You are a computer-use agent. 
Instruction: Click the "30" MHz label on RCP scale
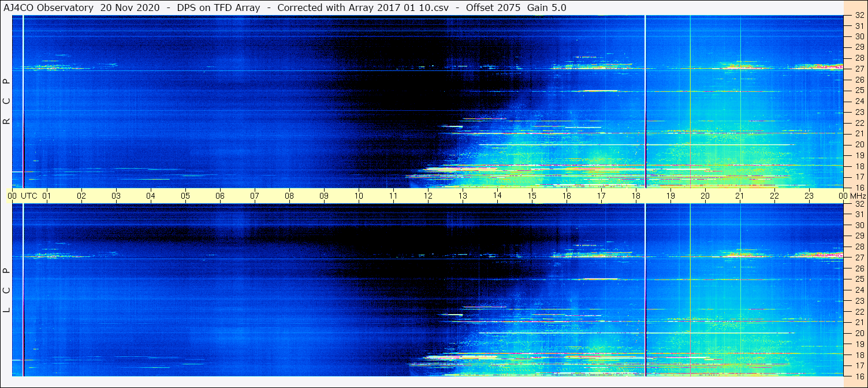[859, 36]
